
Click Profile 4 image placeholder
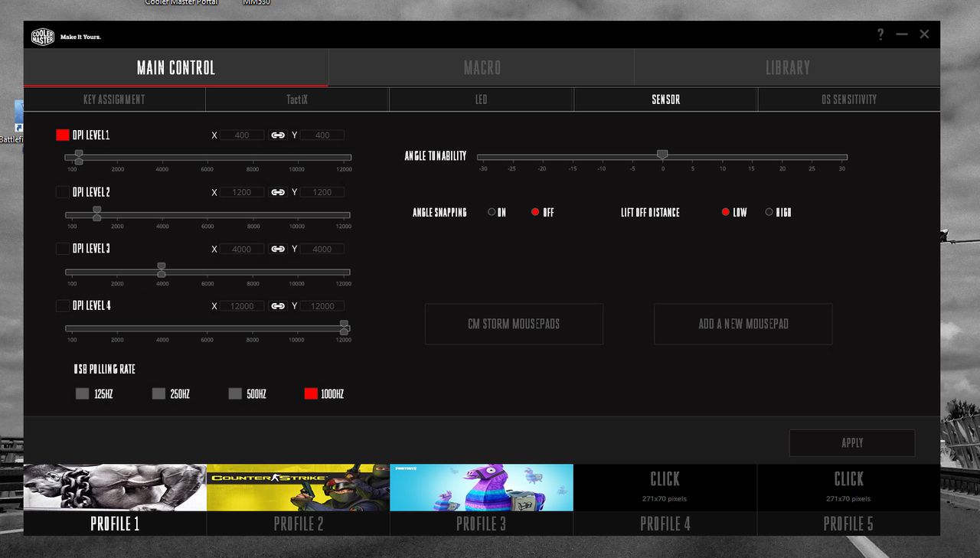click(x=665, y=487)
